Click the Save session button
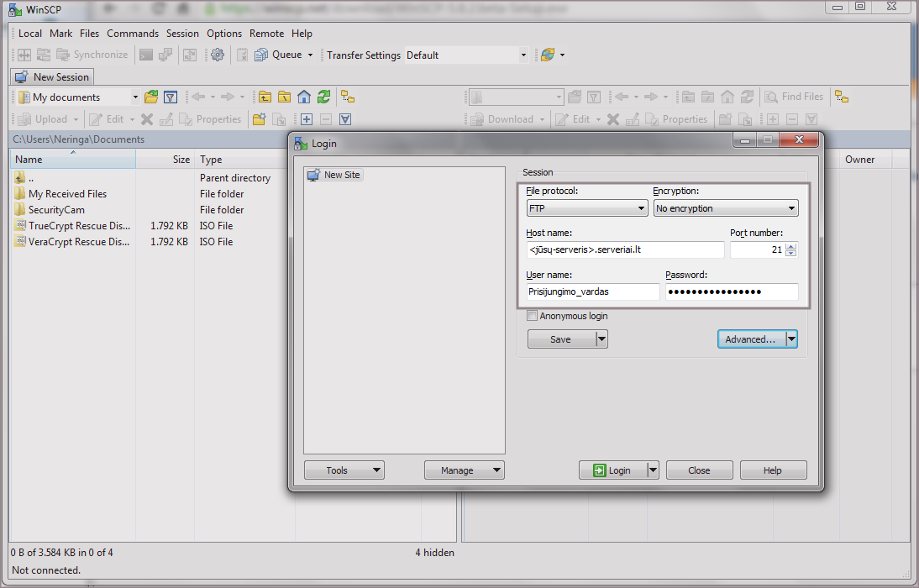919x588 pixels. coord(560,339)
